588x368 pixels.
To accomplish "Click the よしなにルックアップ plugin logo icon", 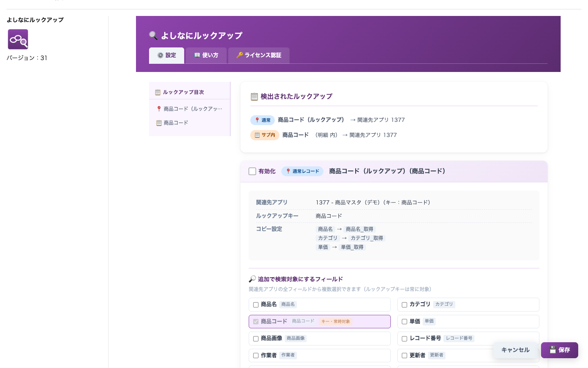I will pos(18,39).
